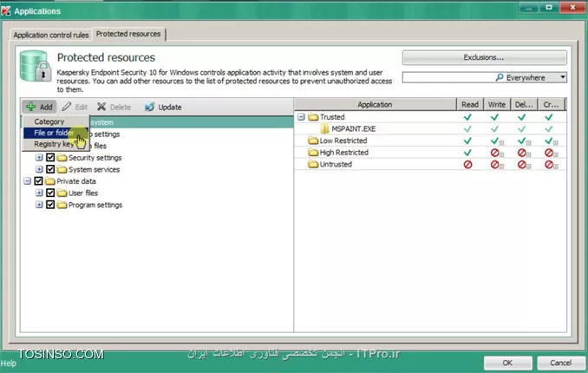Click Create block icon for Untrusted
The height and width of the screenshot is (373, 588).
pyautogui.click(x=549, y=164)
